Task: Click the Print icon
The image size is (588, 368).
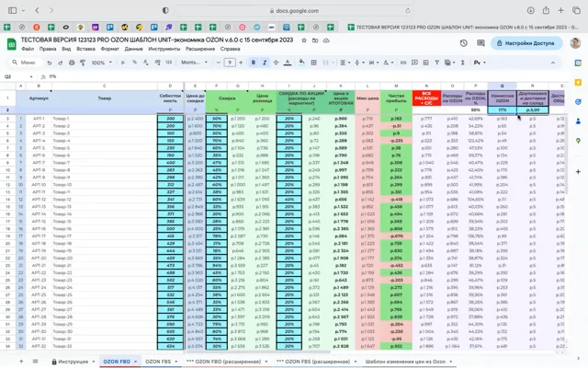Action: pyautogui.click(x=72, y=63)
